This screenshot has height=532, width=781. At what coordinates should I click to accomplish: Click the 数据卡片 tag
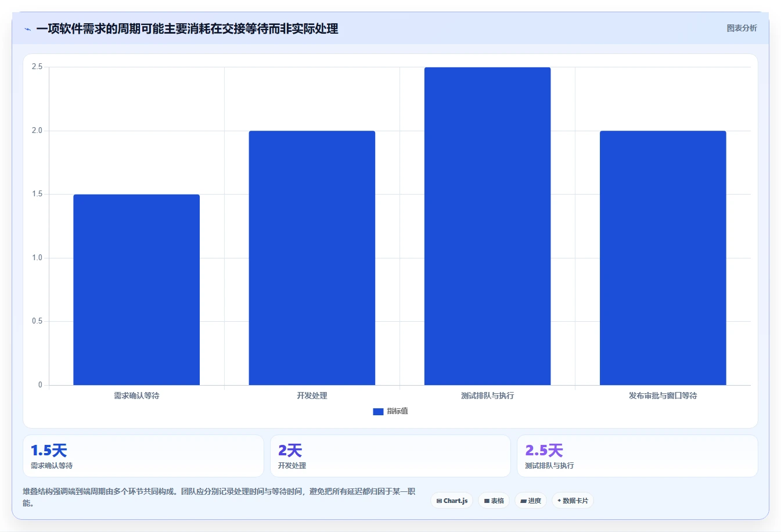pyautogui.click(x=573, y=501)
